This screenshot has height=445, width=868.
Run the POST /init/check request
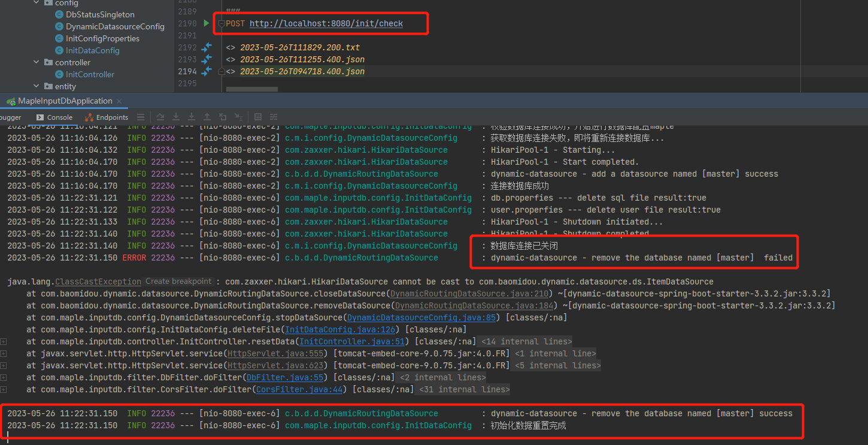click(207, 23)
